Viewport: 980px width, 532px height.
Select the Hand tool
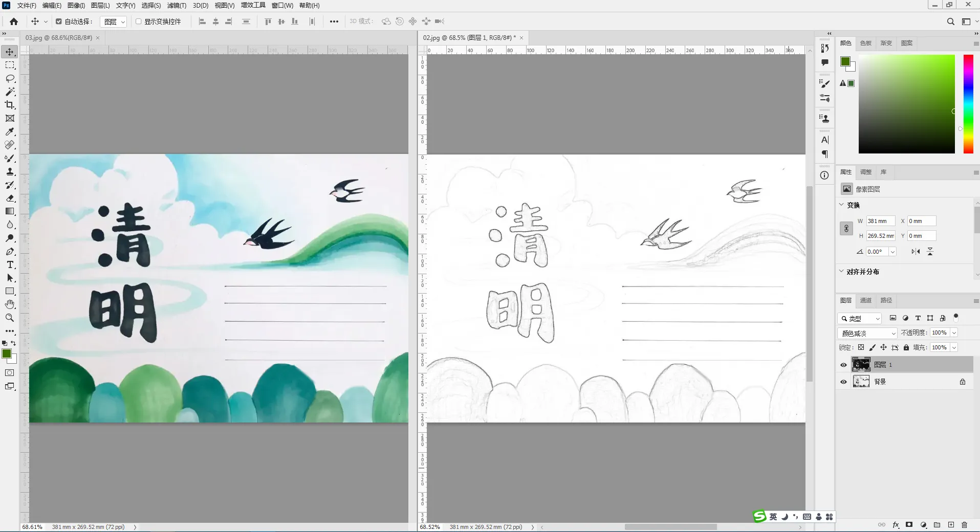click(10, 304)
